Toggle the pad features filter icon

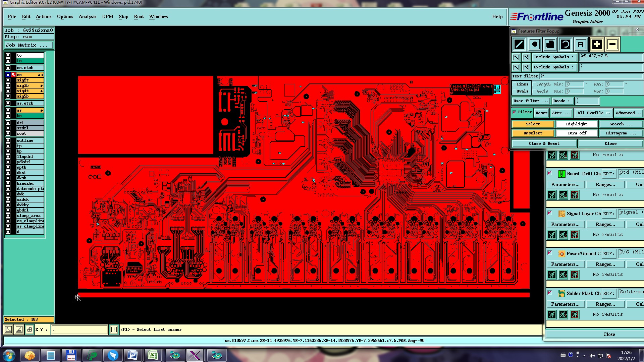(535, 44)
